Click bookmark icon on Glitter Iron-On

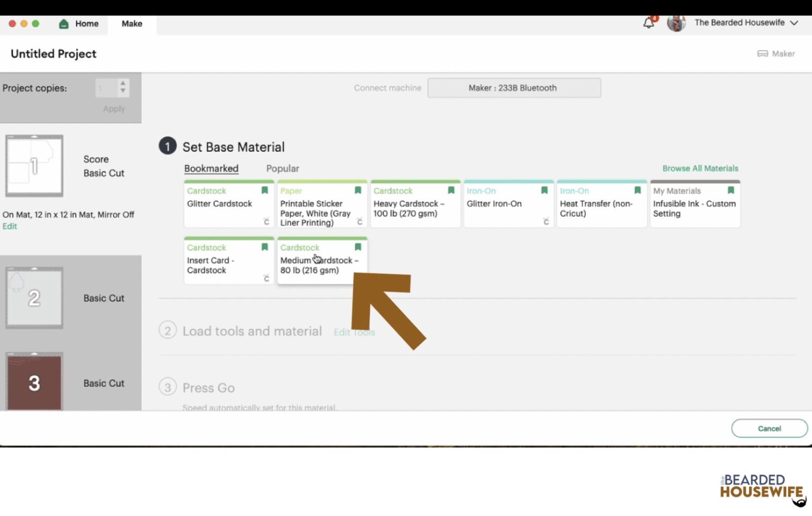point(544,190)
